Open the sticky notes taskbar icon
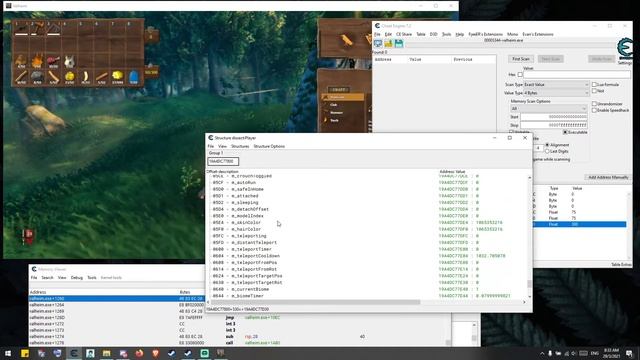Image resolution: width=640 pixels, height=360 pixels. 25,353
